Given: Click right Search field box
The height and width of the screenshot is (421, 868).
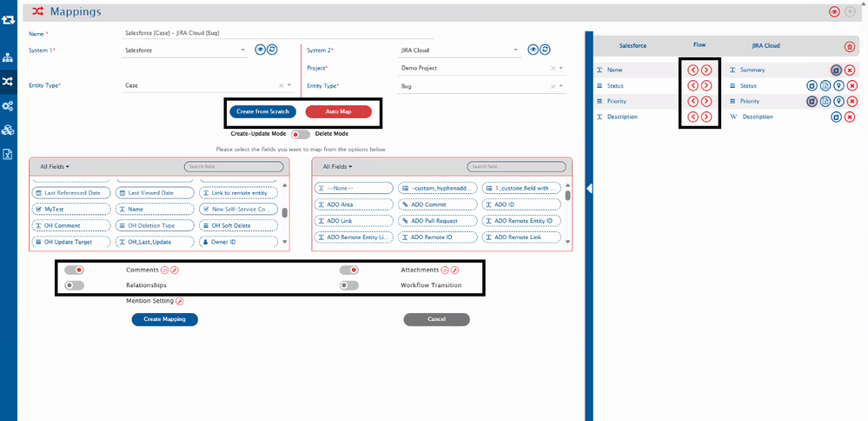Looking at the screenshot, I should [516, 166].
